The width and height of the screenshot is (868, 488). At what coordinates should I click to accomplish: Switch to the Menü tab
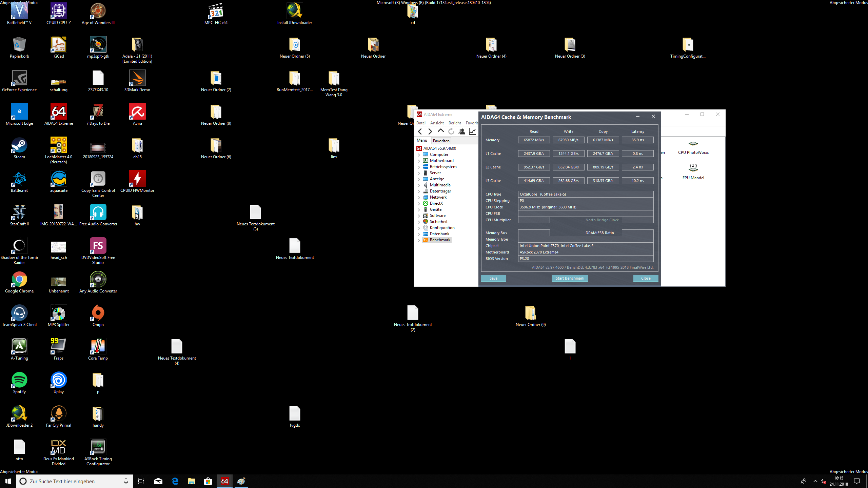coord(422,140)
